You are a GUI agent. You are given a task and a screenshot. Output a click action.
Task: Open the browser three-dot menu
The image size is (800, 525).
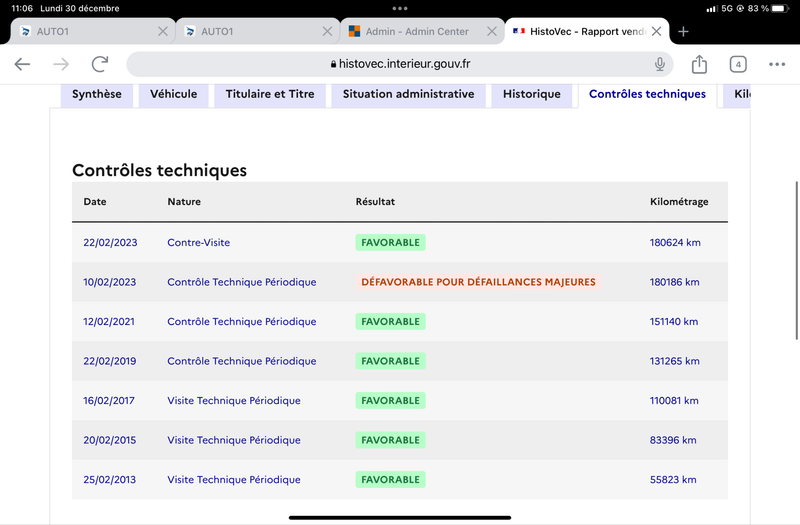777,64
